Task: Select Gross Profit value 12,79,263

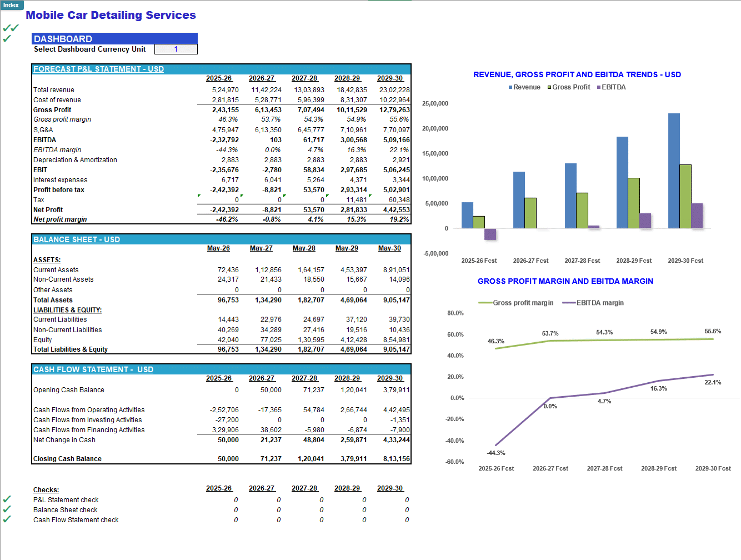Action: click(x=394, y=109)
